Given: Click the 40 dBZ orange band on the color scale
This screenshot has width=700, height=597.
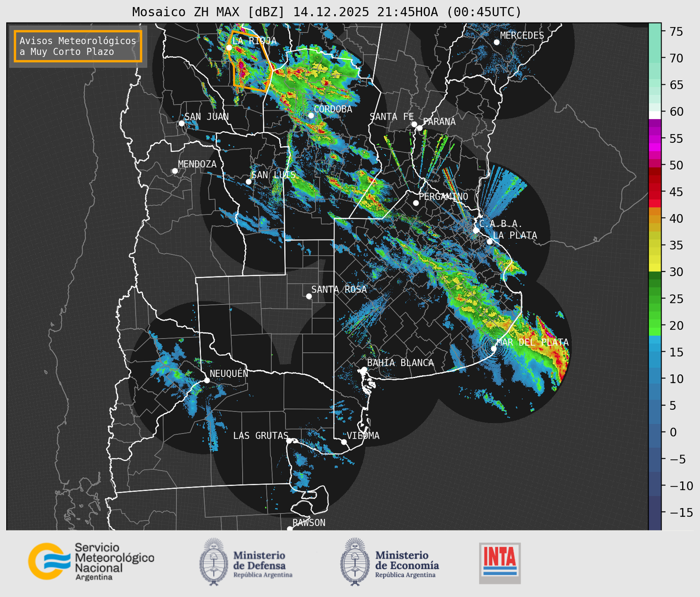Looking at the screenshot, I should 655,218.
